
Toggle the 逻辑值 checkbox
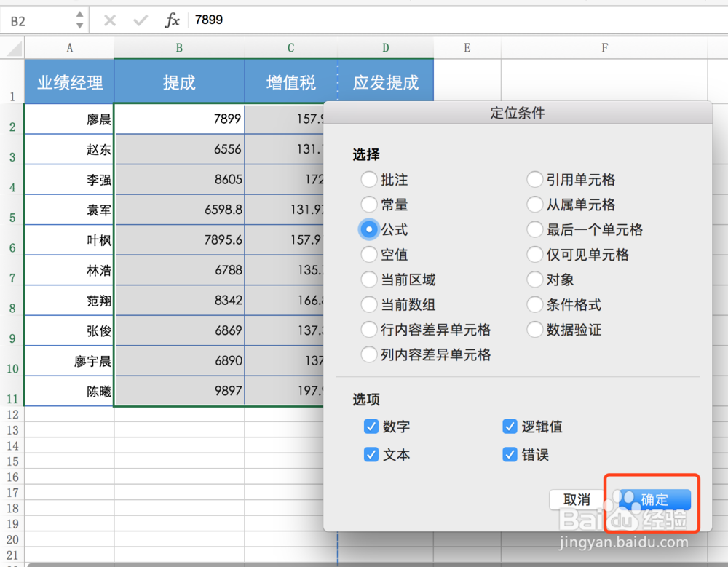tap(510, 427)
